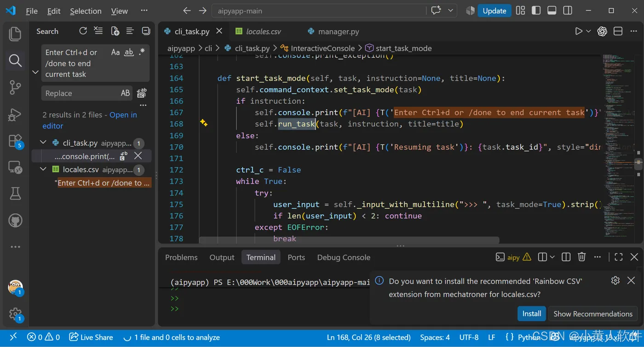Collapse all search results

146,31
